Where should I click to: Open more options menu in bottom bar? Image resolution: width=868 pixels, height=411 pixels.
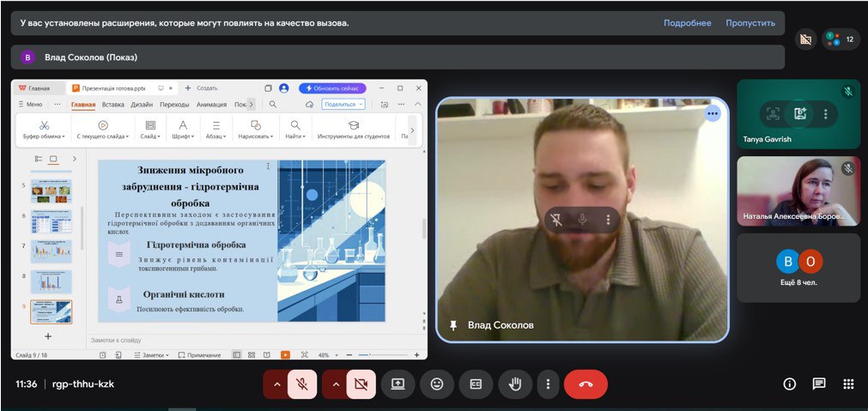click(x=549, y=384)
